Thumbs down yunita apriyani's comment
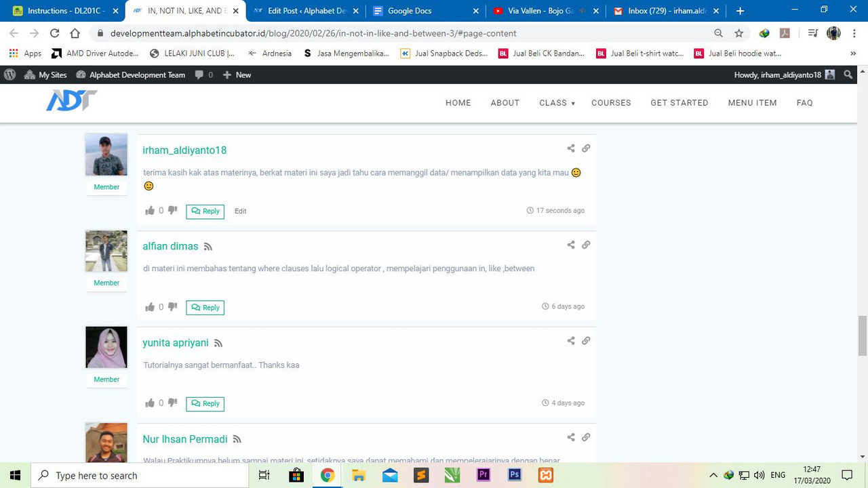Screen dimensions: 868x488 pos(172,403)
